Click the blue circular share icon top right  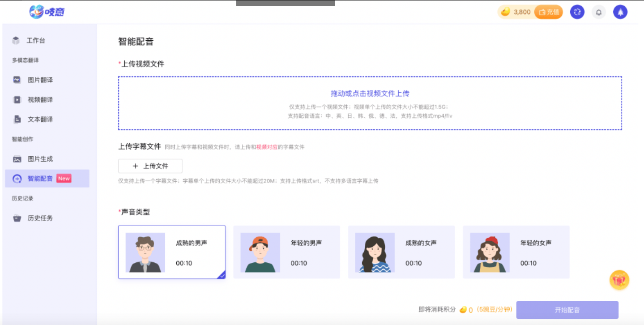[577, 12]
